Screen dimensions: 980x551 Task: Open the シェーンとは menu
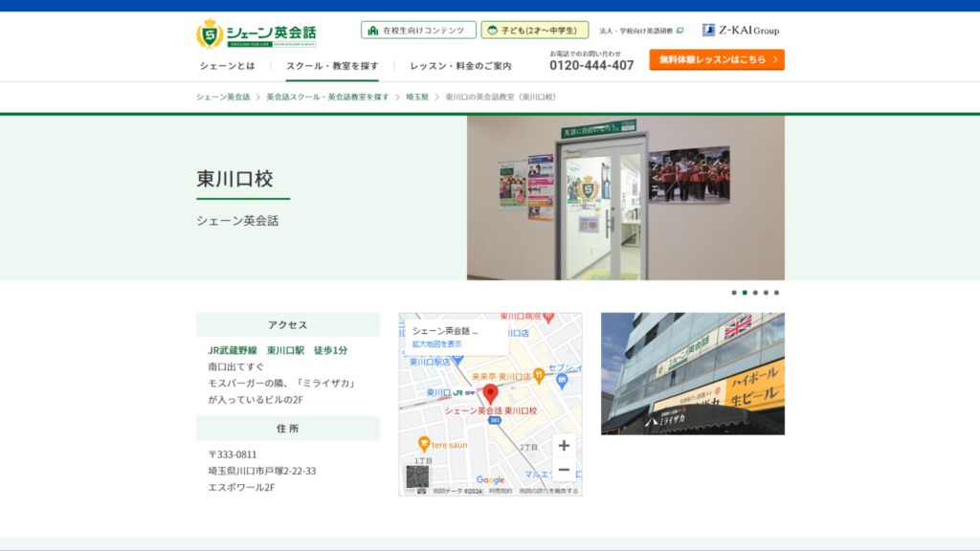click(228, 66)
